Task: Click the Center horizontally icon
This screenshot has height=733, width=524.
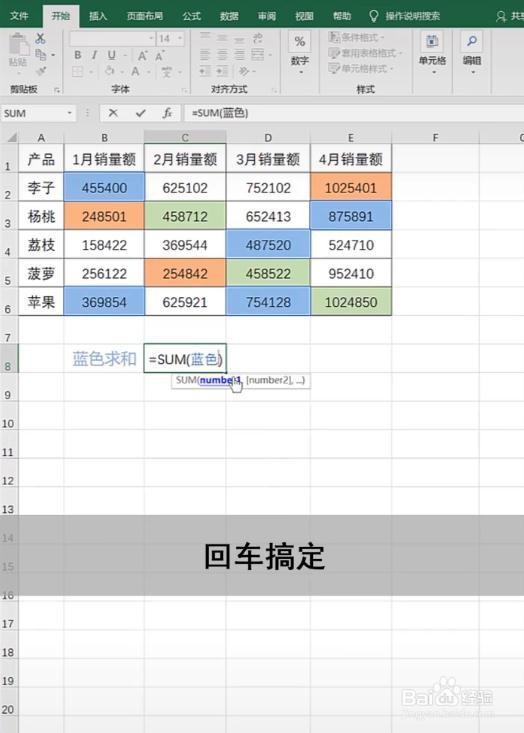Action: tap(222, 55)
